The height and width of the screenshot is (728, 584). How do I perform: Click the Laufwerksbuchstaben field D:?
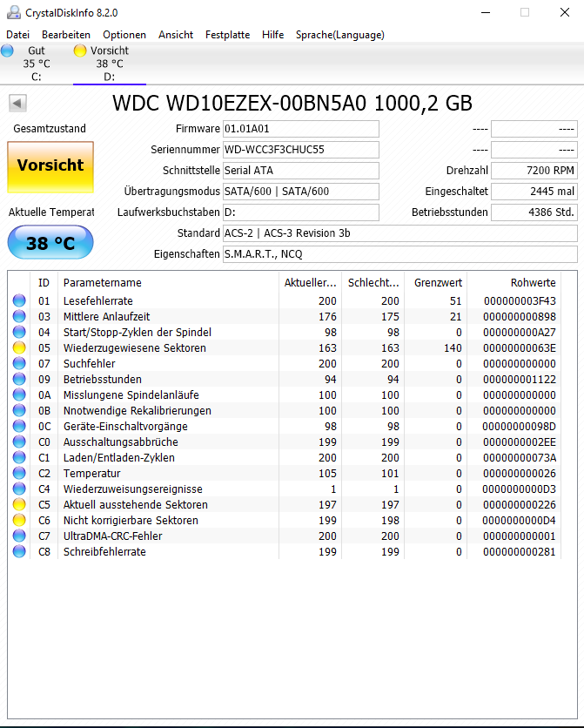pos(301,212)
